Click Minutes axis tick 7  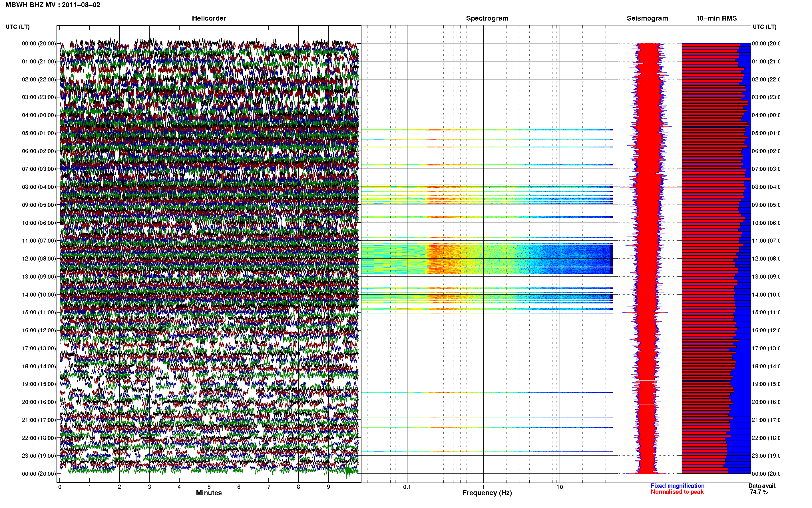(269, 487)
